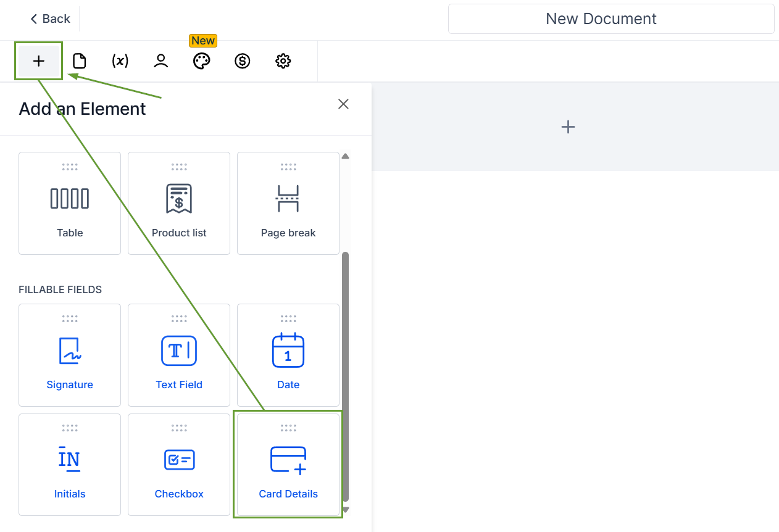The image size is (779, 532).
Task: Add a Signature fillable field
Action: tap(70, 355)
